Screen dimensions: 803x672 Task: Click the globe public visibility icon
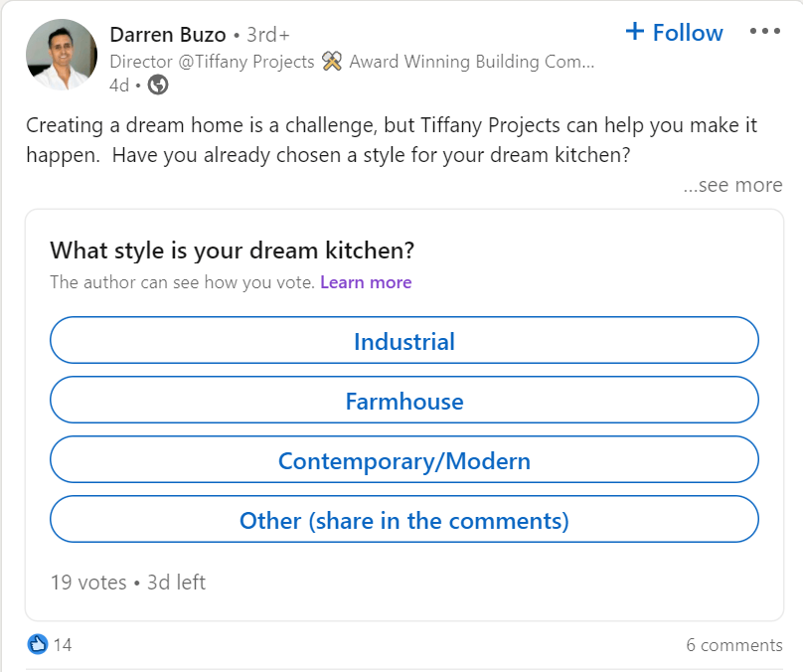click(158, 84)
